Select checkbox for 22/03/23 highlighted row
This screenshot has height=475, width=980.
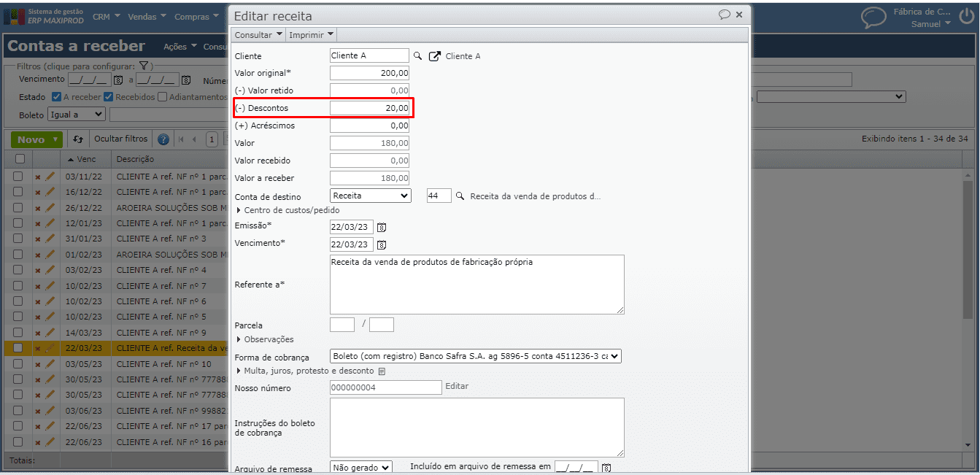tap(18, 348)
